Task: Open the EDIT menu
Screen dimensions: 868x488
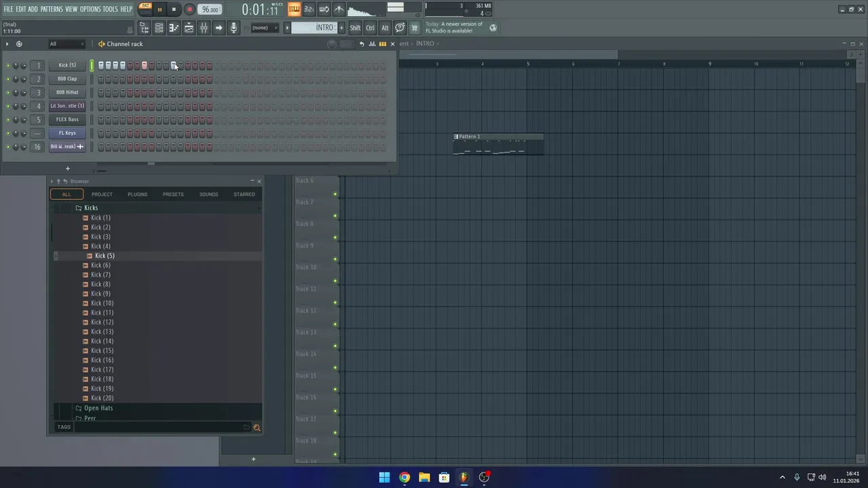Action: (x=21, y=9)
